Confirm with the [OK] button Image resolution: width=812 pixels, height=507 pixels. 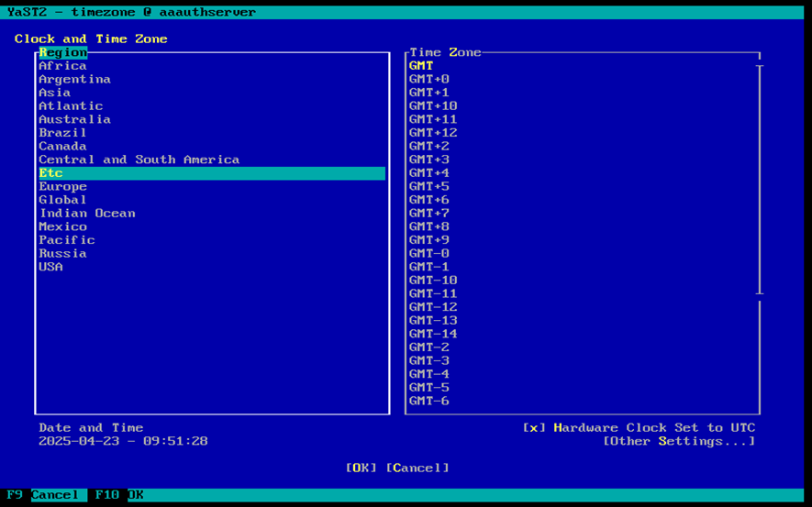362,468
